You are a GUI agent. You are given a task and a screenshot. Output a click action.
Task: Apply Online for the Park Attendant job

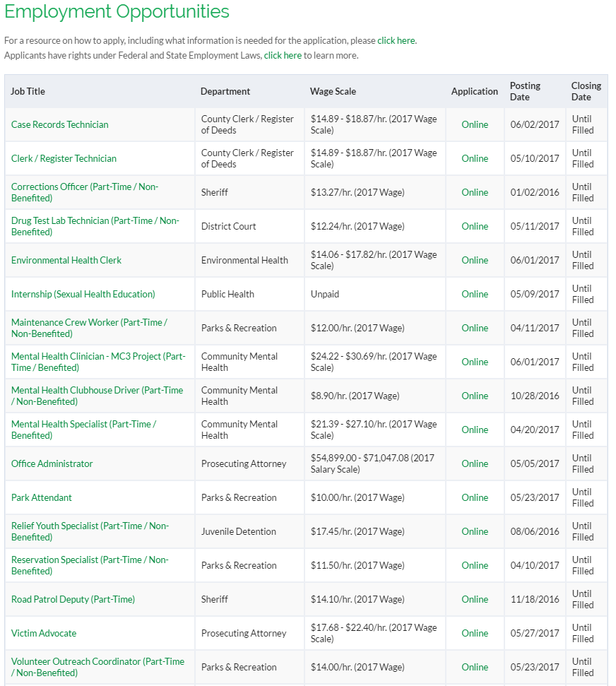tap(474, 497)
